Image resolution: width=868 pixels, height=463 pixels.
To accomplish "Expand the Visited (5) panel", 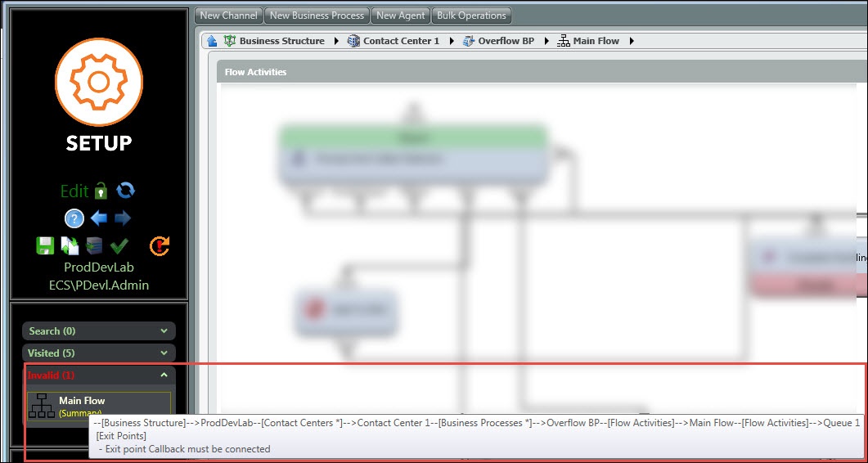I will 98,353.
